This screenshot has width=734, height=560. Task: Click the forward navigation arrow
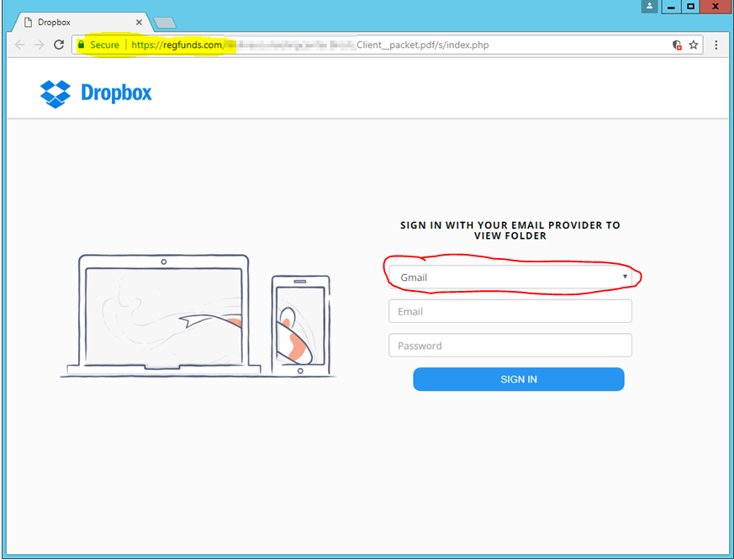[x=39, y=45]
